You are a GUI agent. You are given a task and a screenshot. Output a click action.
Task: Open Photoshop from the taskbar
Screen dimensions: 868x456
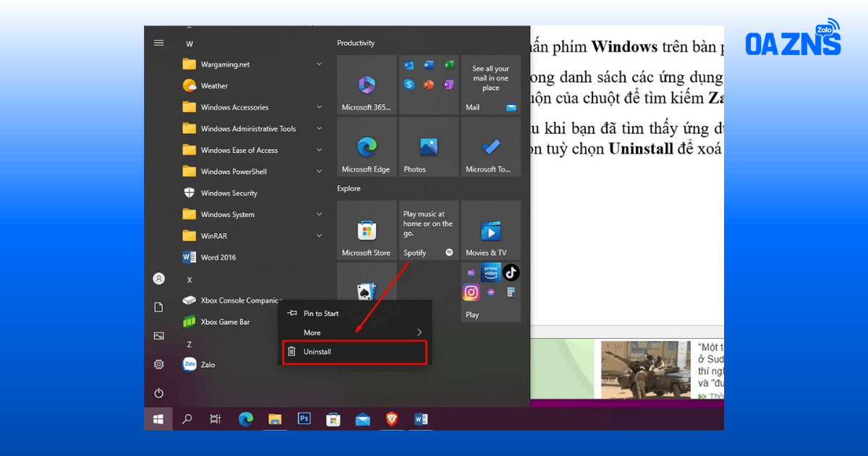click(304, 418)
